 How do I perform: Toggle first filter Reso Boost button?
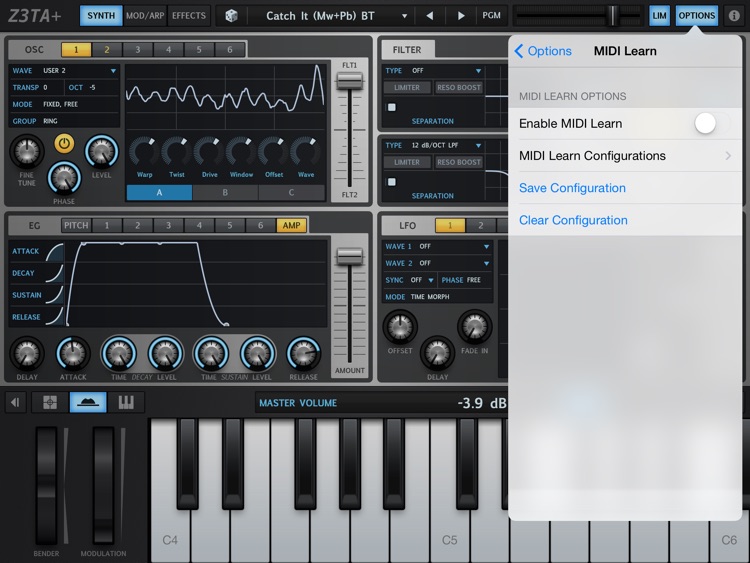click(x=459, y=88)
